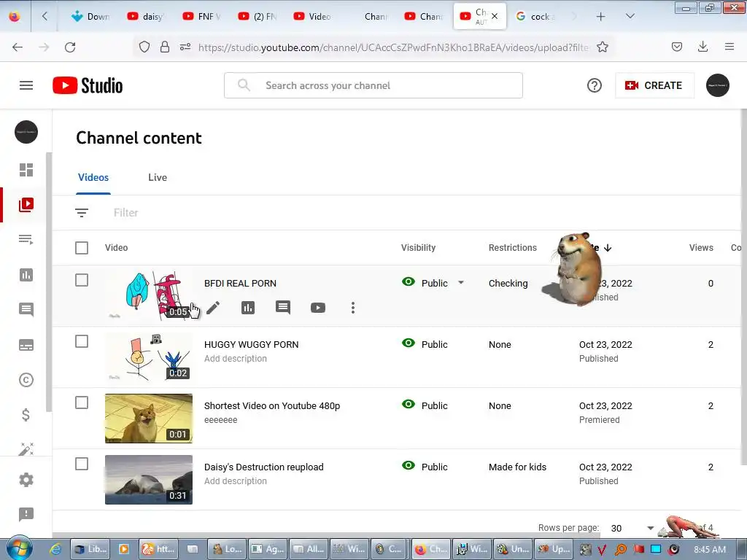Tick the select-all checkbox in table header
Screen dimensions: 747x560
point(82,248)
